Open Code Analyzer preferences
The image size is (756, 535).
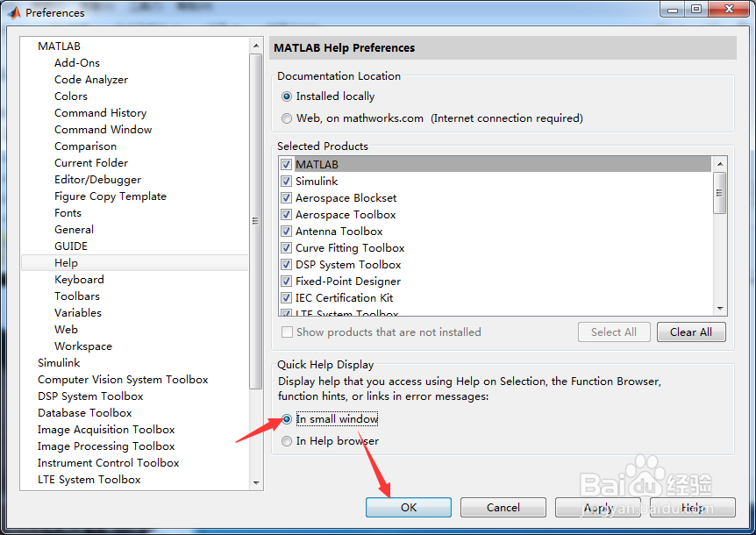(x=91, y=80)
